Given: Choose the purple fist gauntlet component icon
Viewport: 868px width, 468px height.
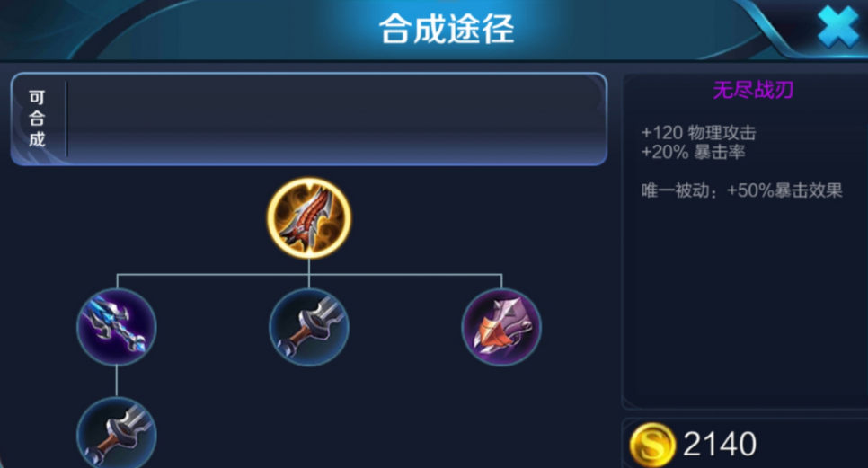Looking at the screenshot, I should pos(501,327).
